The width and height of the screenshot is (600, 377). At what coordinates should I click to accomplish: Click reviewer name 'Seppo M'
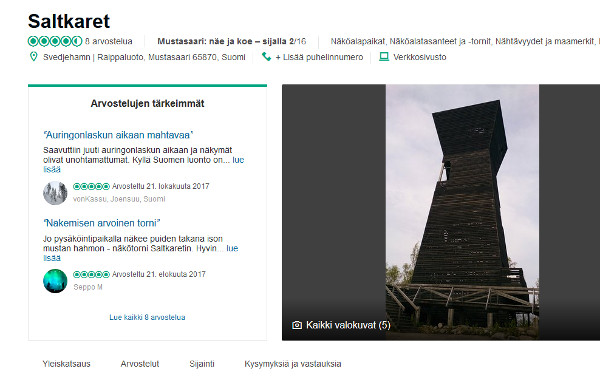coord(88,287)
